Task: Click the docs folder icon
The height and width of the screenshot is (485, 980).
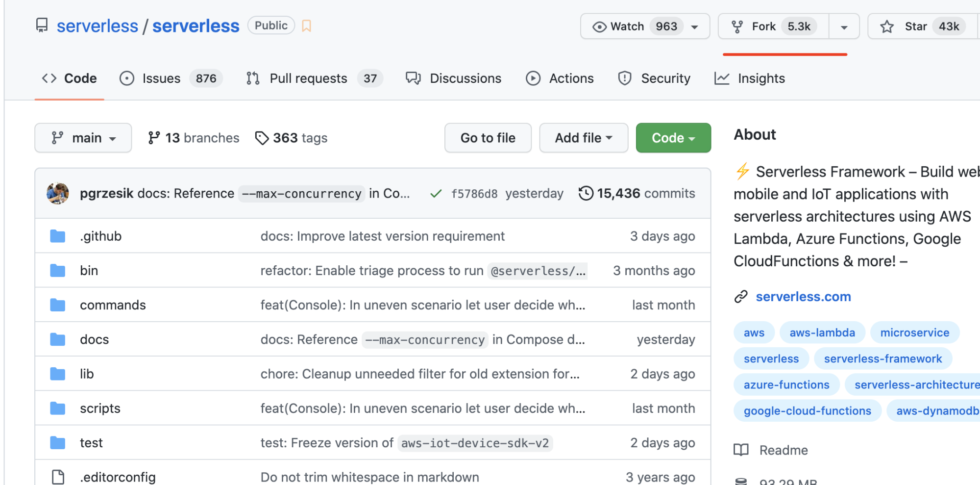Action: [58, 339]
